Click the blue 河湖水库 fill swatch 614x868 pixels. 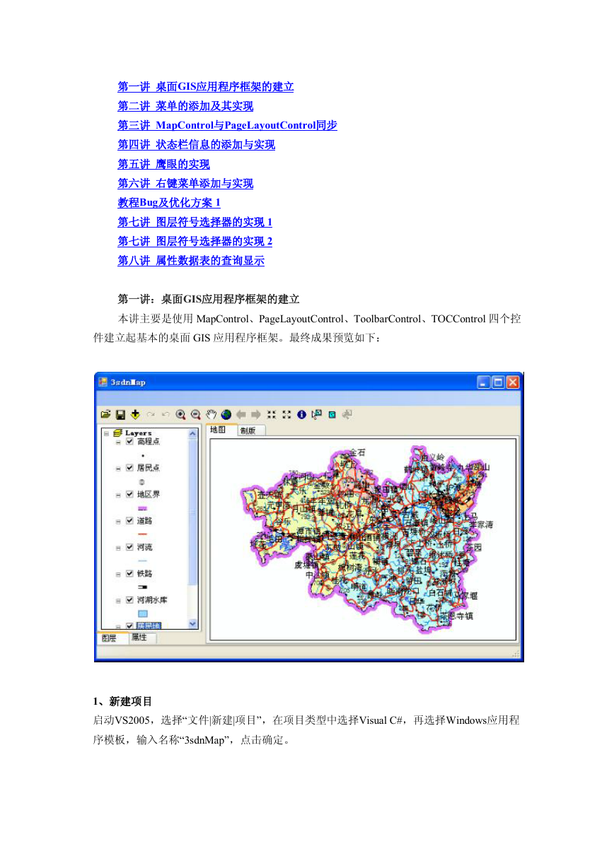click(x=143, y=614)
